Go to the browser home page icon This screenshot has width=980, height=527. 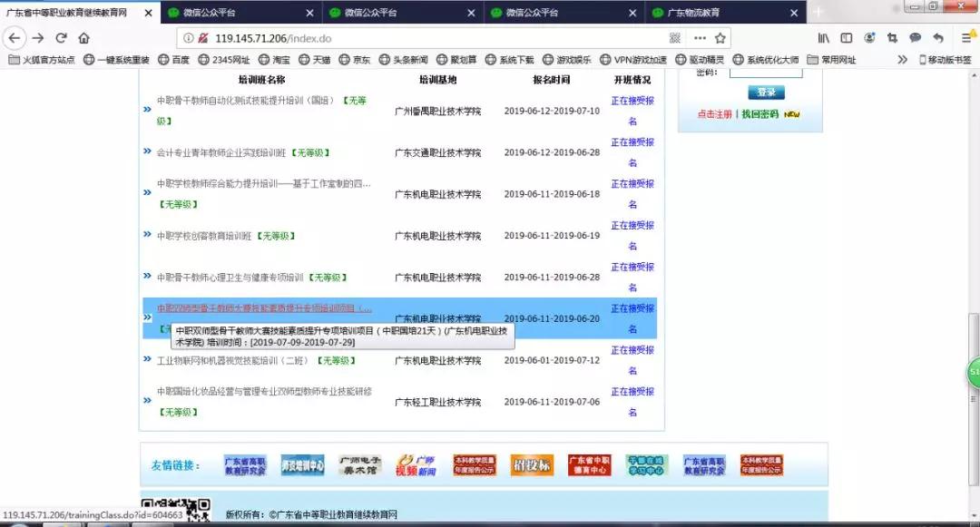[x=84, y=38]
